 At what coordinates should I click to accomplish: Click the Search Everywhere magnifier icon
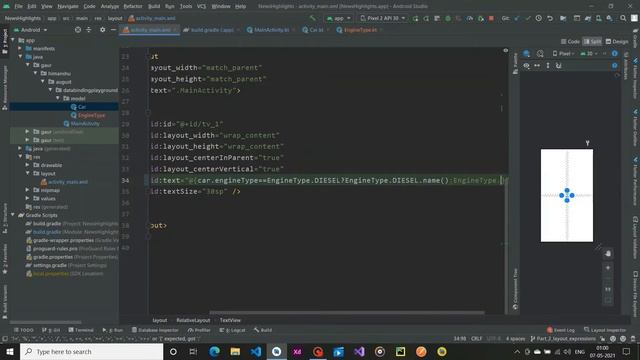click(623, 18)
